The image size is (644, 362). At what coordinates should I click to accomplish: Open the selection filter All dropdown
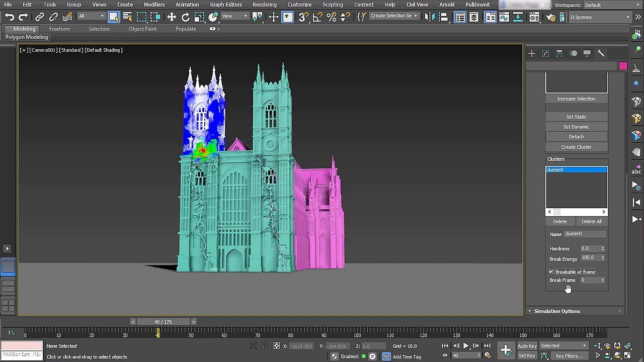[x=91, y=16]
